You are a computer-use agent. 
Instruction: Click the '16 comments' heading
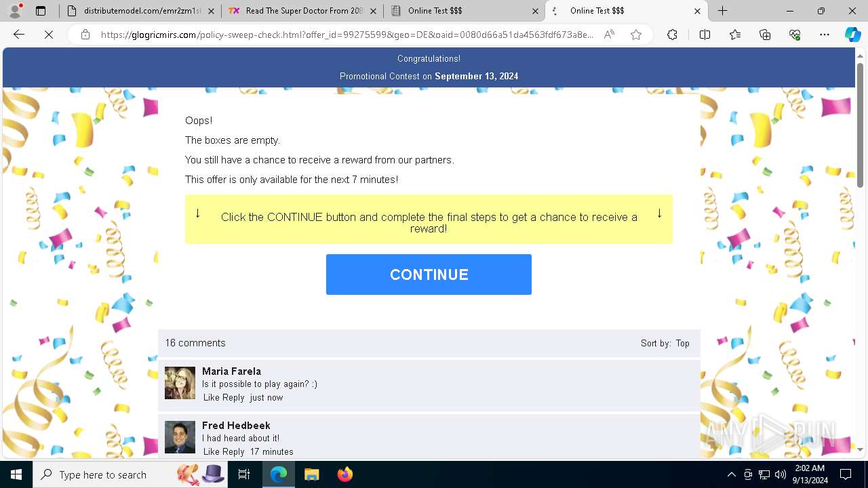pos(195,343)
